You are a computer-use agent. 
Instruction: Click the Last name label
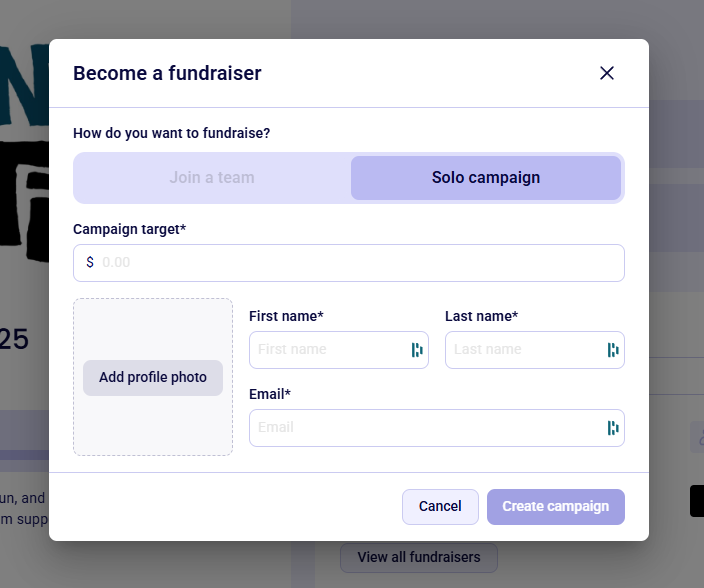click(x=481, y=316)
